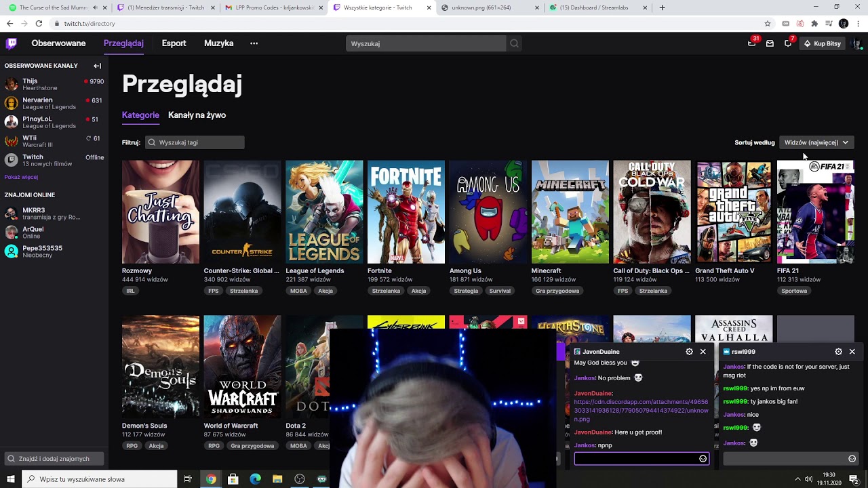Open emote picker in JavonDuaine whisper

(703, 459)
